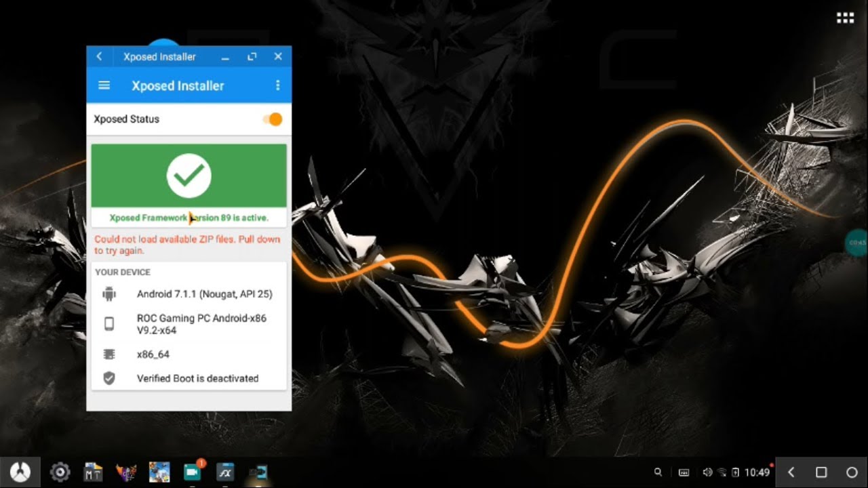
Task: Open the video recorder app with badge
Action: [x=193, y=472]
